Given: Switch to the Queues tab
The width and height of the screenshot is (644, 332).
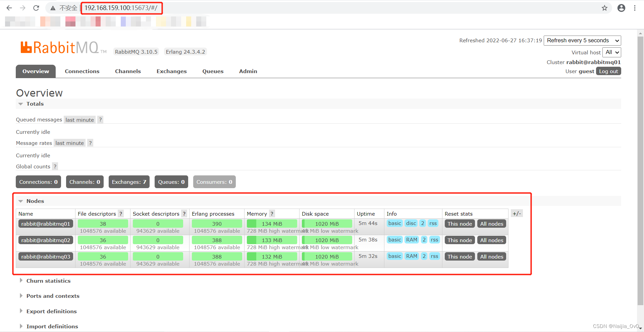Looking at the screenshot, I should pyautogui.click(x=213, y=71).
